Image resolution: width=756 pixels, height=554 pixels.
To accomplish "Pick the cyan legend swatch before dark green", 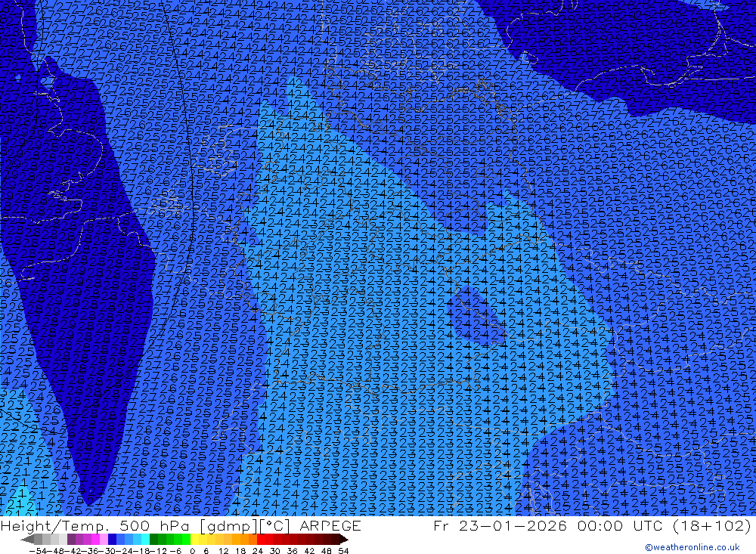I will [145, 539].
